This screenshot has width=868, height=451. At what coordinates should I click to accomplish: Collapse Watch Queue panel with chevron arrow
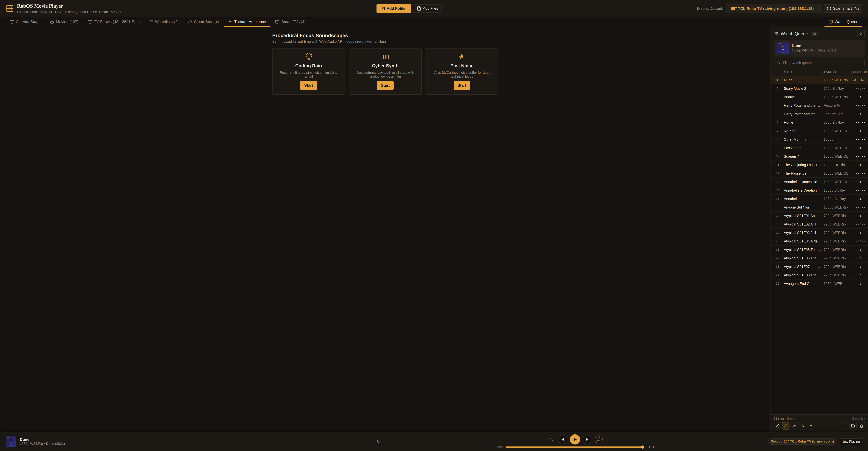(861, 34)
